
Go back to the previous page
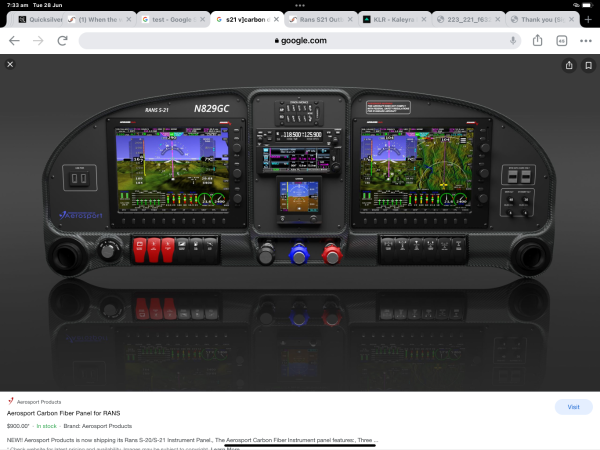(x=14, y=40)
